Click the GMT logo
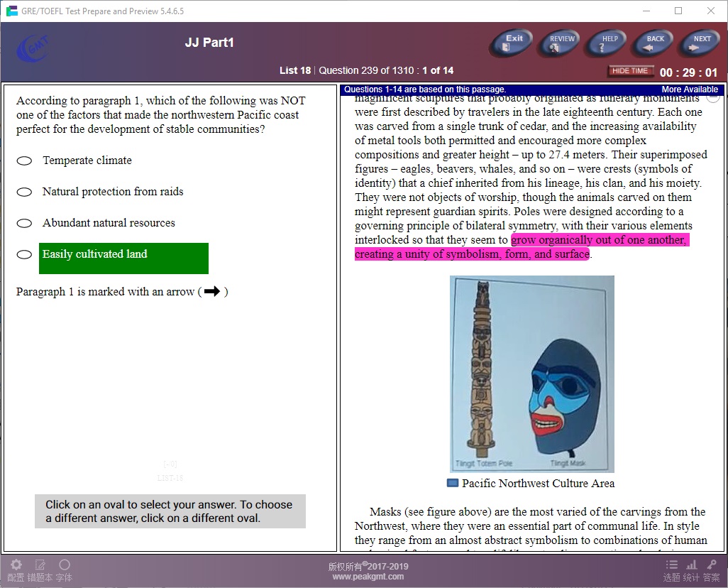 tap(33, 48)
